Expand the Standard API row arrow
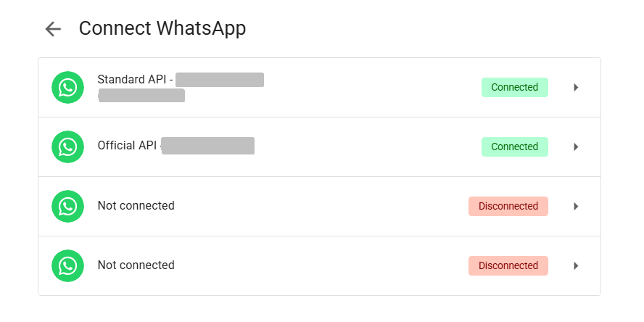 tap(576, 88)
